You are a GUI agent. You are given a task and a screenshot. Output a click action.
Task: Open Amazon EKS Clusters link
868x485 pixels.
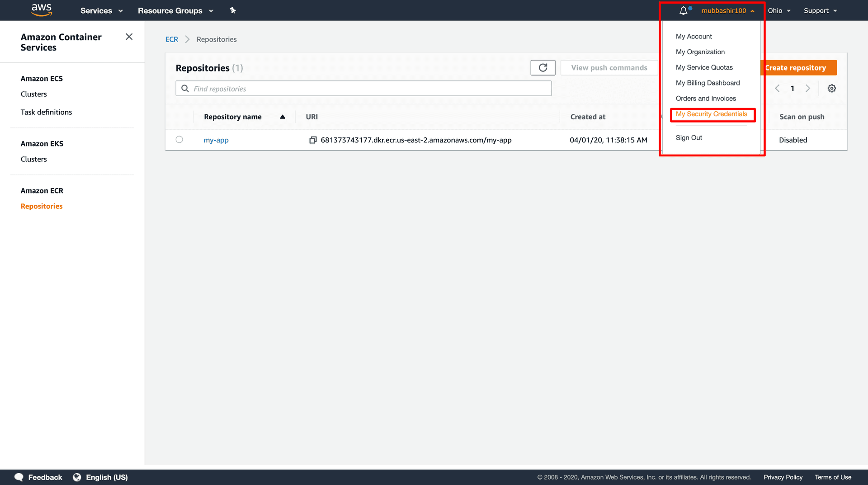(34, 159)
